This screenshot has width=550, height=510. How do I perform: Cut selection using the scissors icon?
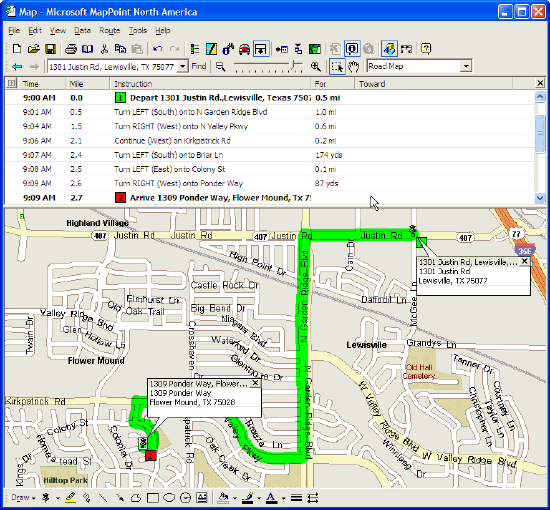click(x=104, y=49)
